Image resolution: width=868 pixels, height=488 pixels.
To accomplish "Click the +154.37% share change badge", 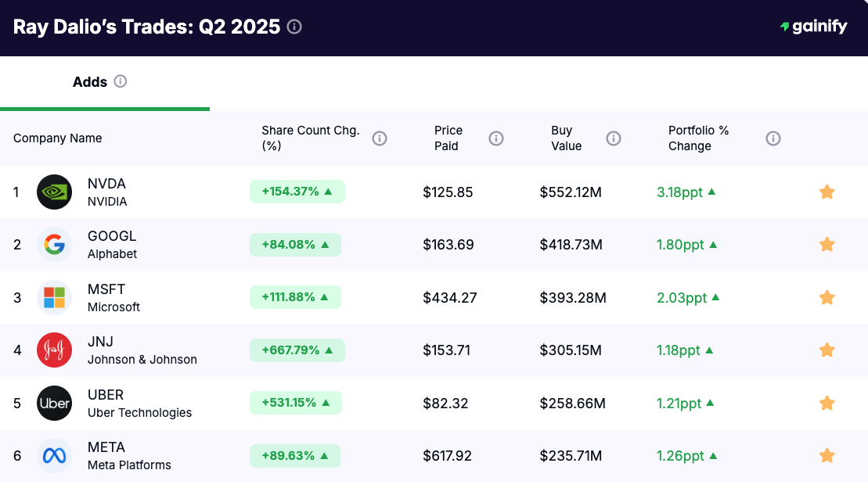I will coord(297,192).
